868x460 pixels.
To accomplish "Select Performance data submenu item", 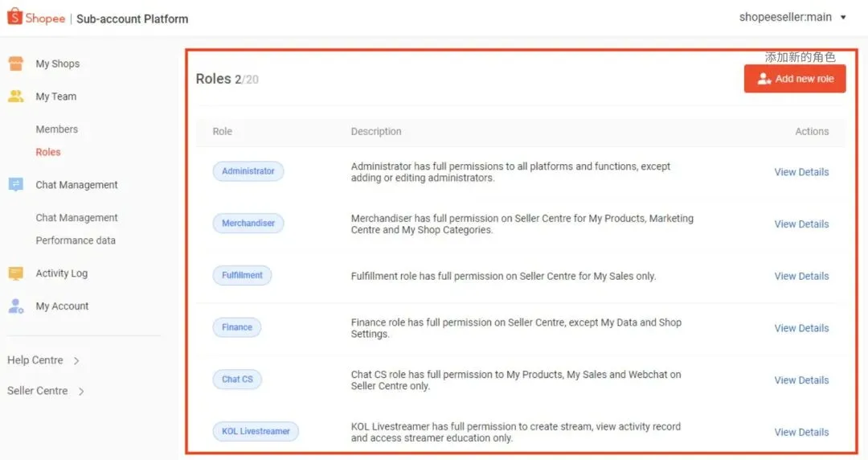I will pyautogui.click(x=76, y=240).
